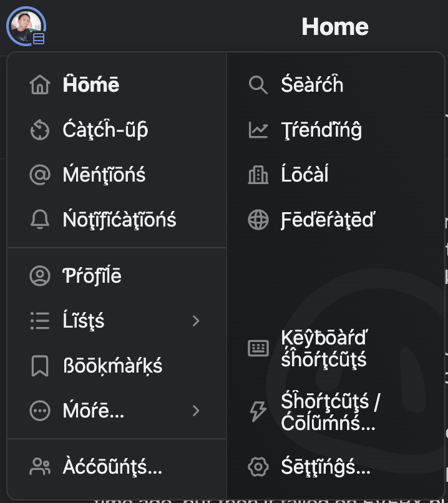
Task: Click the house icon beside Home
Action: 40,85
